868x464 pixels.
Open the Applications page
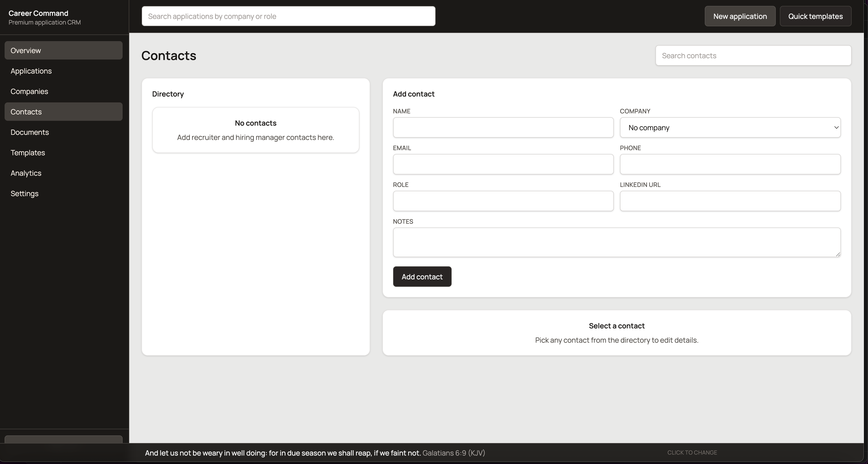[63, 71]
